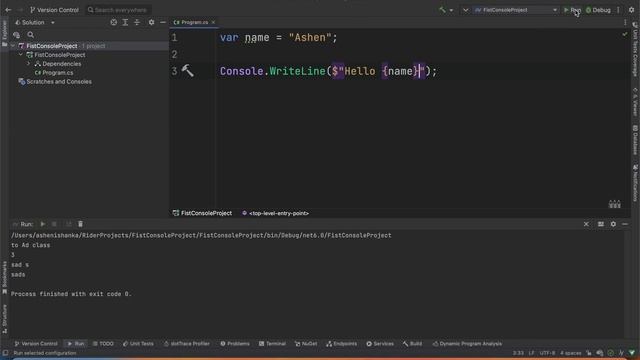
Task: Open the Unit Tests tool window
Action: [x=138, y=344]
